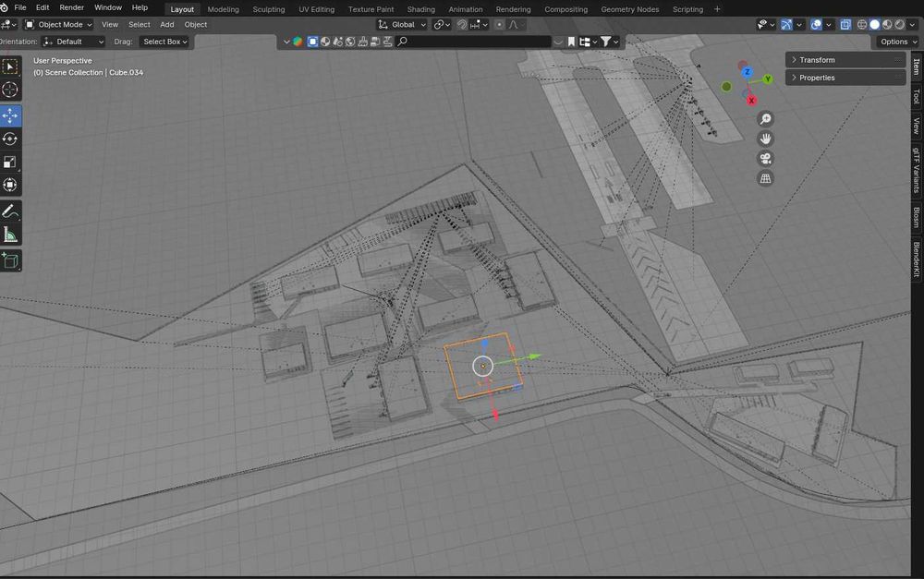The image size is (924, 579).
Task: Open the Global transform orientation dropdown
Action: tap(401, 25)
